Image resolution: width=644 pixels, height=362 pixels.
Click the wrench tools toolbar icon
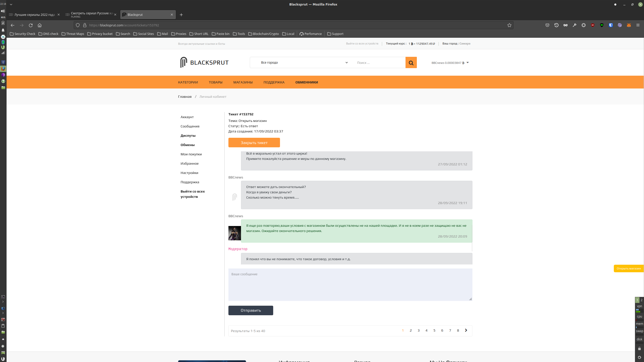575,25
